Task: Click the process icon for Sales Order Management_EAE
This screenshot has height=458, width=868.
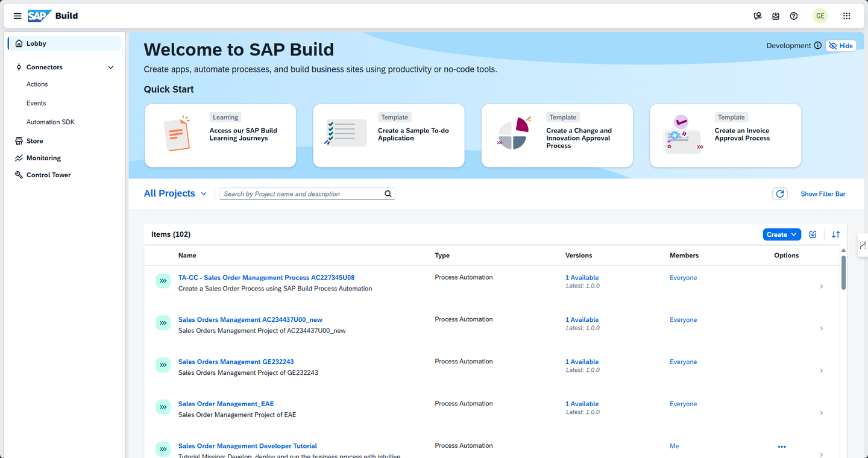Action: click(163, 407)
